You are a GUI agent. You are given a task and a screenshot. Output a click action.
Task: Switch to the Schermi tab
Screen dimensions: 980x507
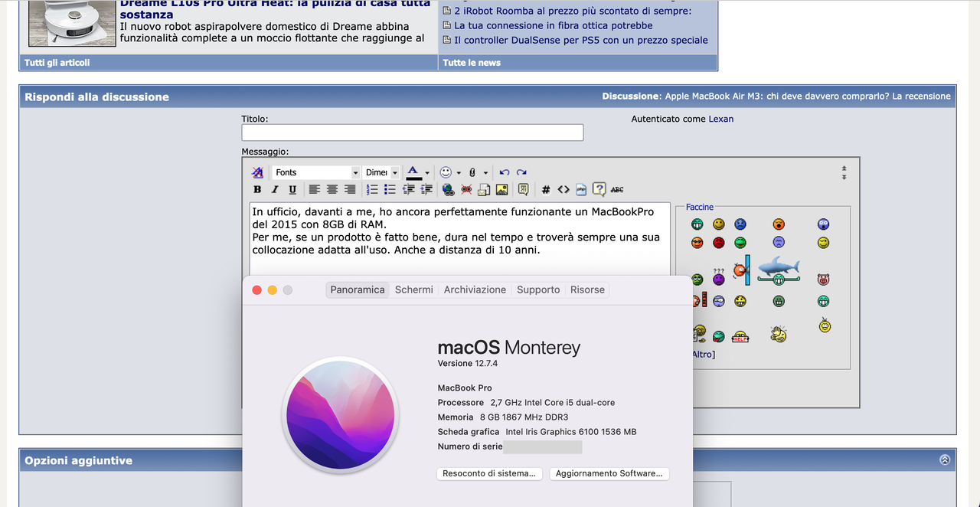[414, 289]
